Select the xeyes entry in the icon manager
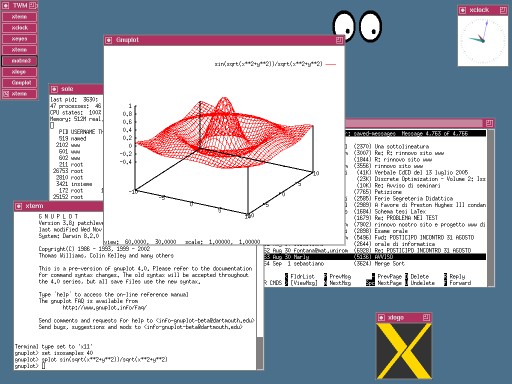Screen dimensions: 512x384 tap(20, 39)
